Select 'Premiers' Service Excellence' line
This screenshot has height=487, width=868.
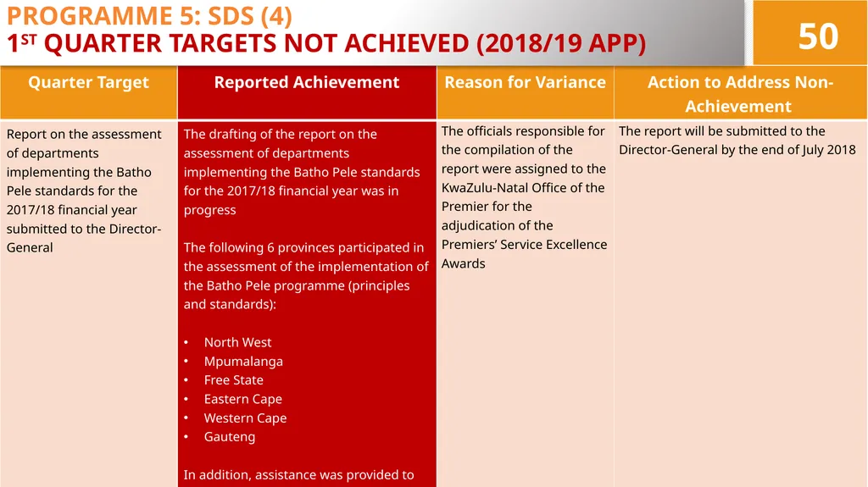click(524, 245)
